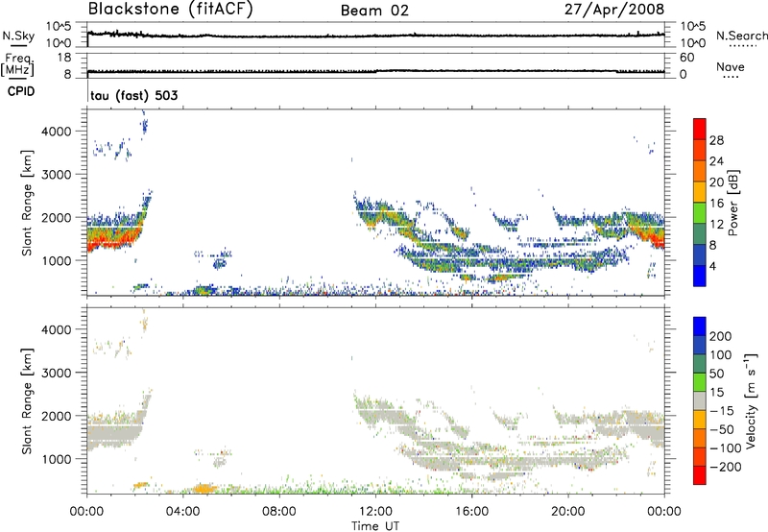Click the 'Slant Range [km]' label of power panel
The height and width of the screenshot is (532, 768).
27,203
